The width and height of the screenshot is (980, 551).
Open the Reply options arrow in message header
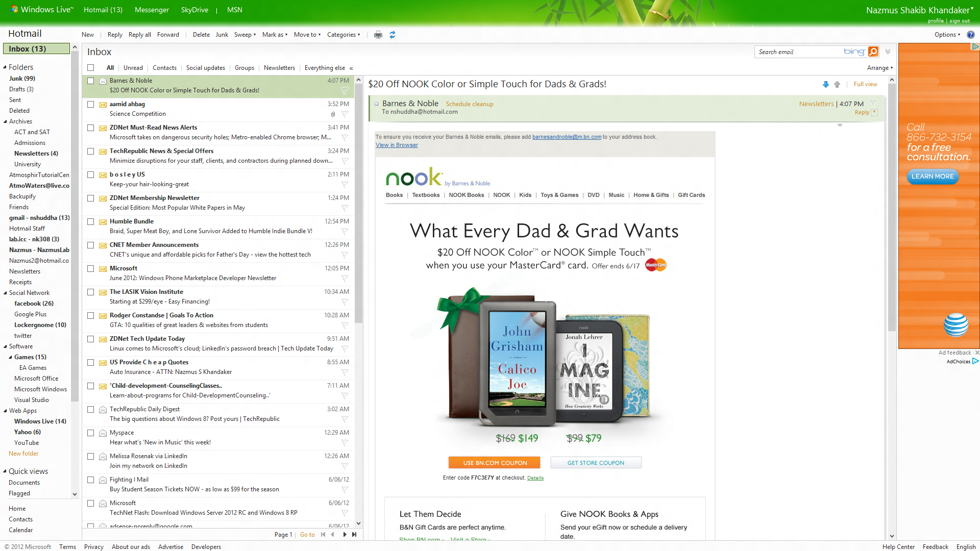pos(874,112)
